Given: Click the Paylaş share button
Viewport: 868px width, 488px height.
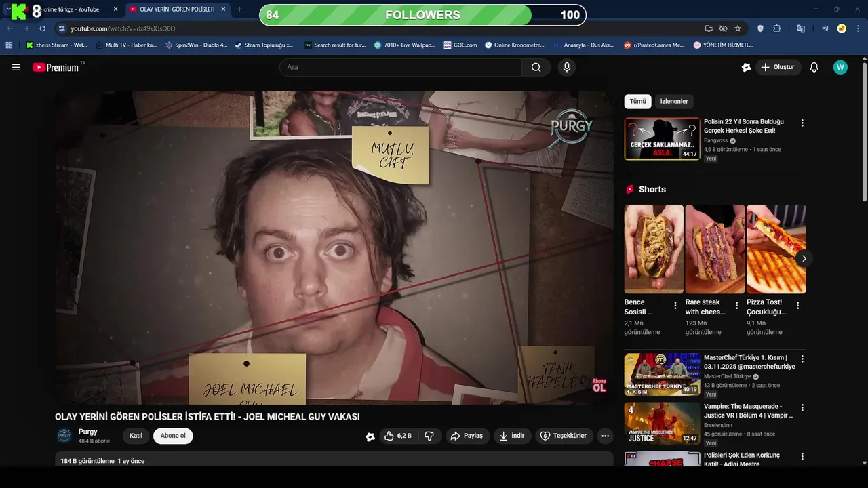Looking at the screenshot, I should coord(467,436).
